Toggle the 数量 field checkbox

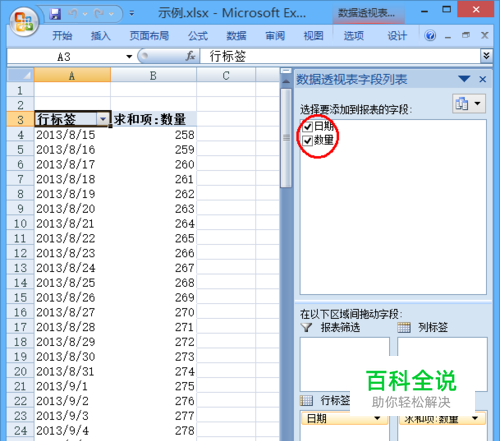[x=307, y=140]
